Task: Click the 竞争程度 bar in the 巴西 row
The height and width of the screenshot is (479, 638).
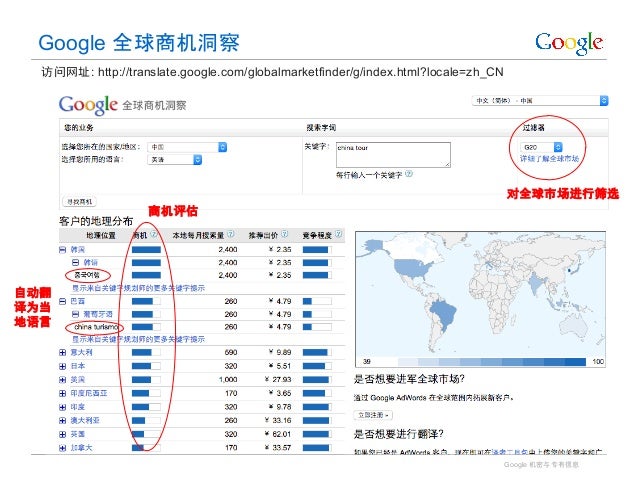Action: tap(317, 301)
